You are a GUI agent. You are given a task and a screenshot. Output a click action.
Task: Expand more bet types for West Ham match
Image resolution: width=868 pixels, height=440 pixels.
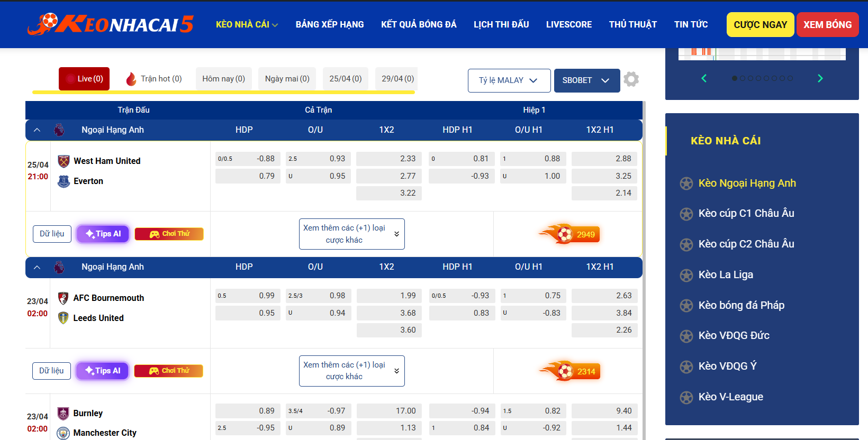[x=352, y=234]
